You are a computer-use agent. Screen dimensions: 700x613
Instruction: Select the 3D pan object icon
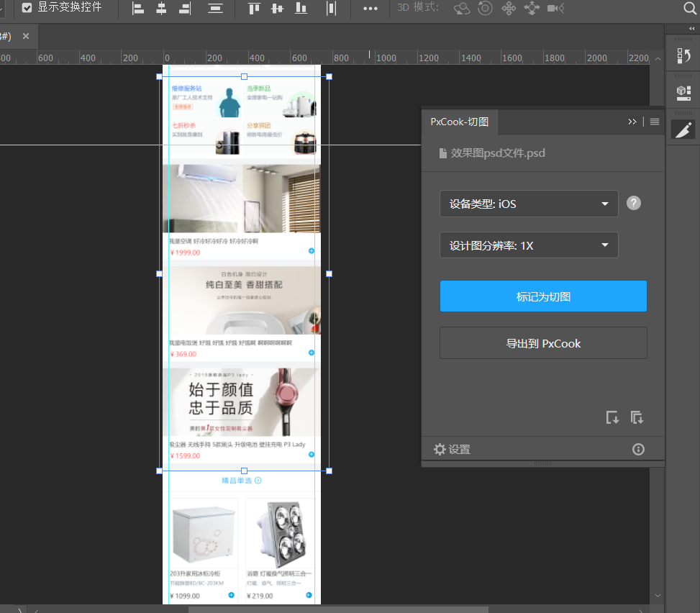click(509, 8)
